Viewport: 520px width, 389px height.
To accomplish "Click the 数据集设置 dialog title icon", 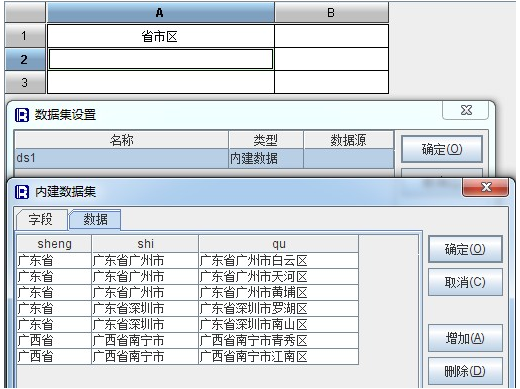I will click(22, 115).
